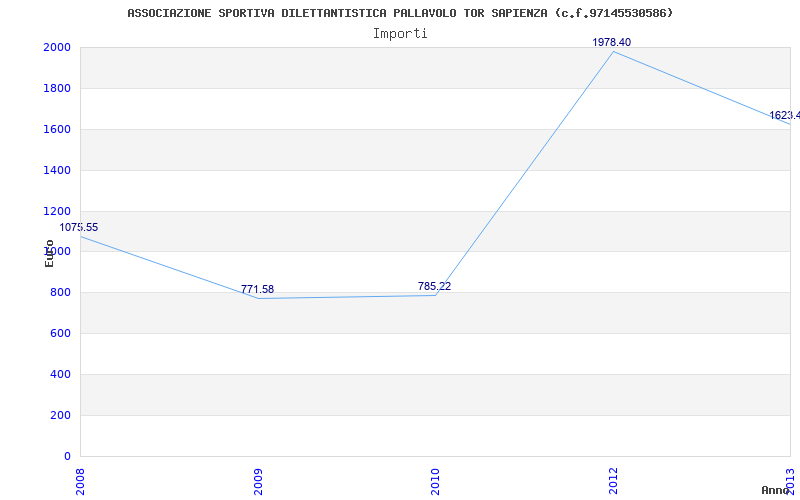Image resolution: width=800 pixels, height=500 pixels.
Task: Select the 2013 data label 1623.4
Action: 784,116
